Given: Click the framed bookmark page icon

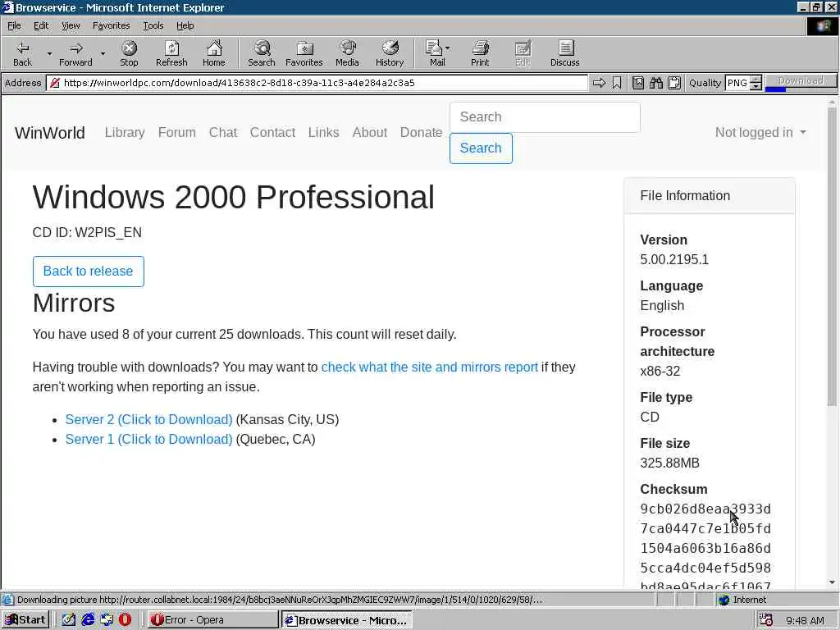Looking at the screenshot, I should [x=637, y=83].
